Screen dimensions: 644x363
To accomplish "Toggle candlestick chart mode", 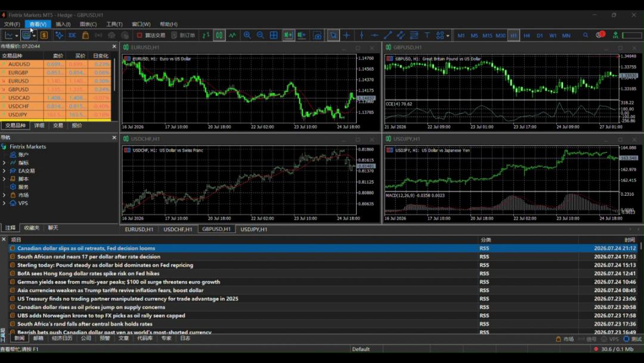I will click(219, 35).
